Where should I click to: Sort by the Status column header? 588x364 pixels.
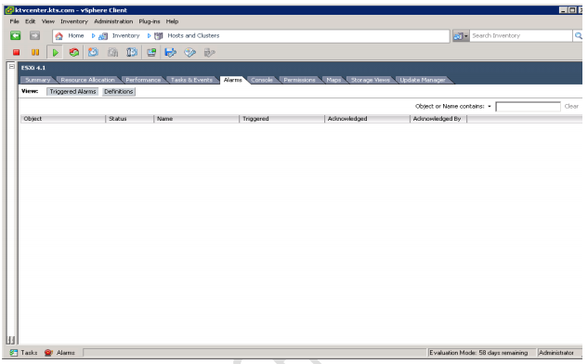[x=130, y=119]
